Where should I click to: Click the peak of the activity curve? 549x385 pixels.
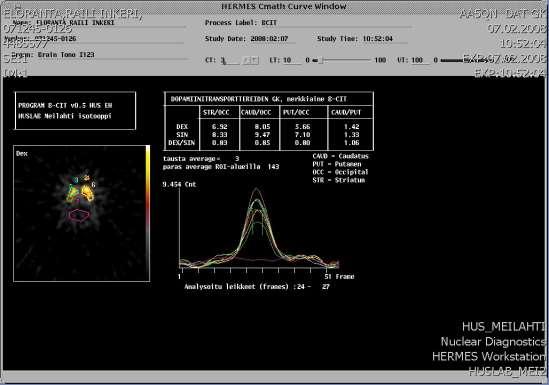tap(256, 189)
